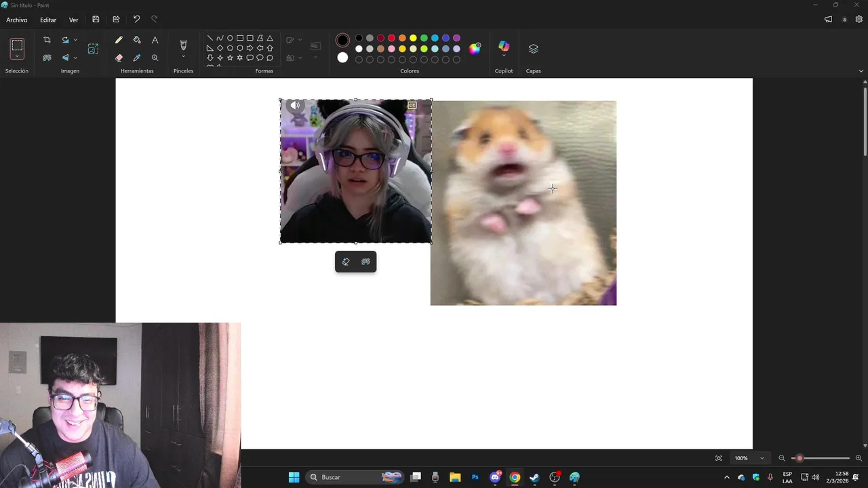
Task: Click the rectangular Selection tool
Action: [x=17, y=45]
